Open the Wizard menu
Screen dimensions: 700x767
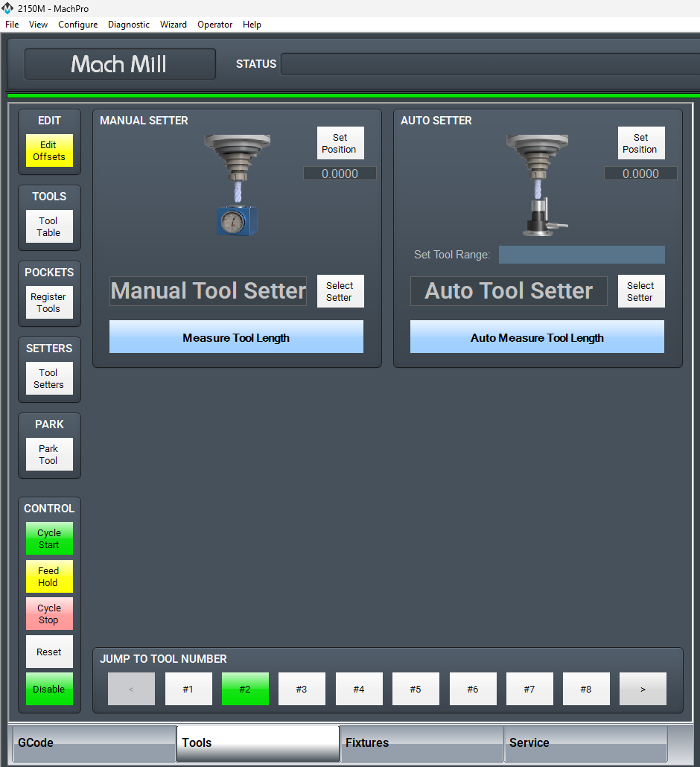pos(173,25)
